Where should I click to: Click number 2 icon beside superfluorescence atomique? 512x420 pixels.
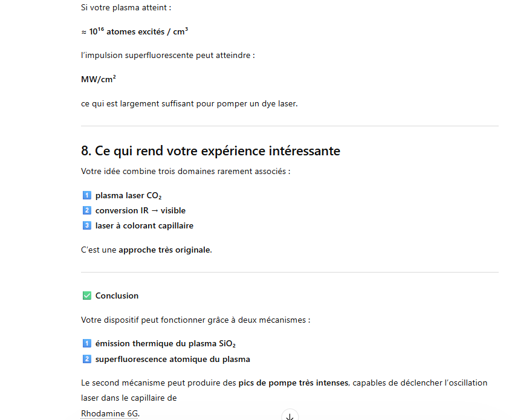tap(86, 360)
